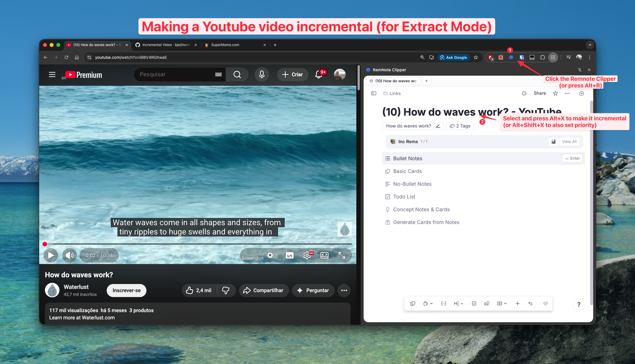Open the 2 Tags chip
The height and width of the screenshot is (364, 635).
[x=460, y=126]
